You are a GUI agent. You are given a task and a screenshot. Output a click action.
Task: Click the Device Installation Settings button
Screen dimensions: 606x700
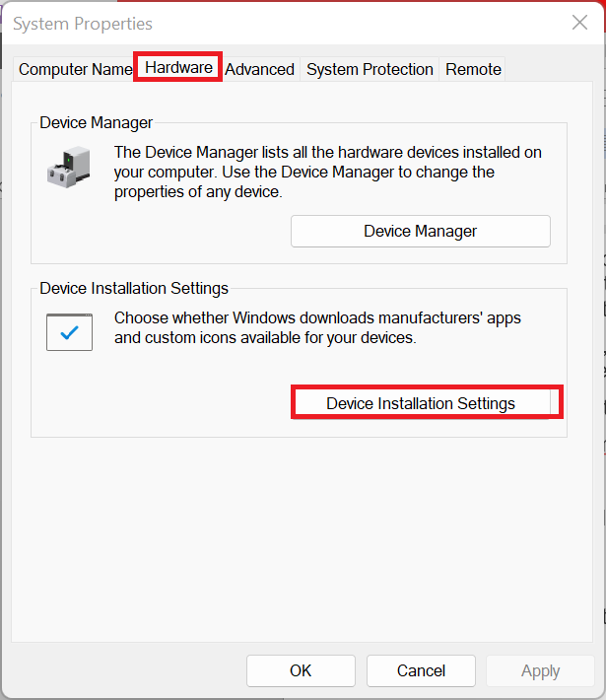(421, 403)
